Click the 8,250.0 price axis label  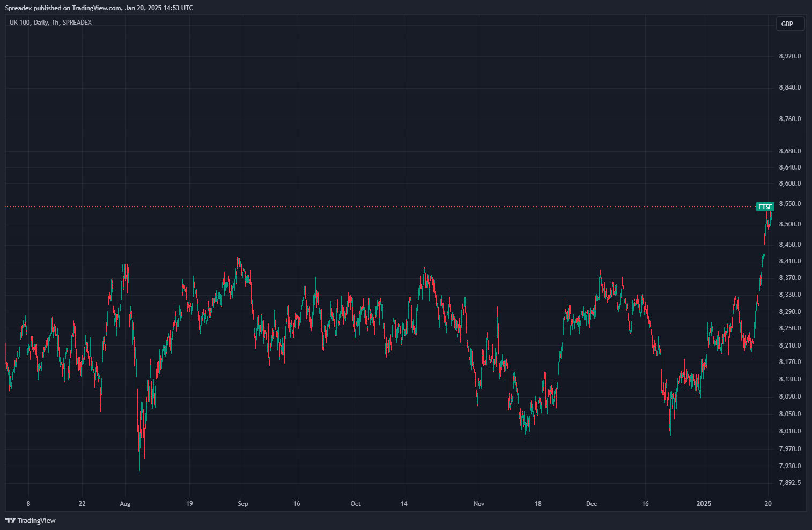[x=790, y=328]
